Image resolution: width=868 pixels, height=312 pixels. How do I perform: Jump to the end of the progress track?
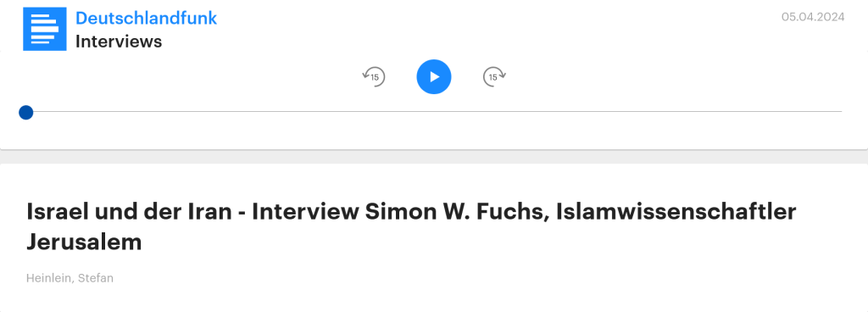point(841,112)
